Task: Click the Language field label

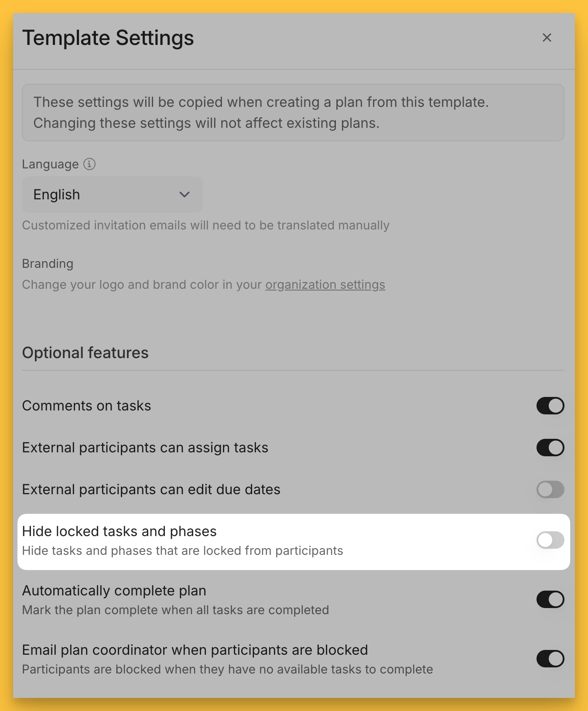Action: [50, 164]
